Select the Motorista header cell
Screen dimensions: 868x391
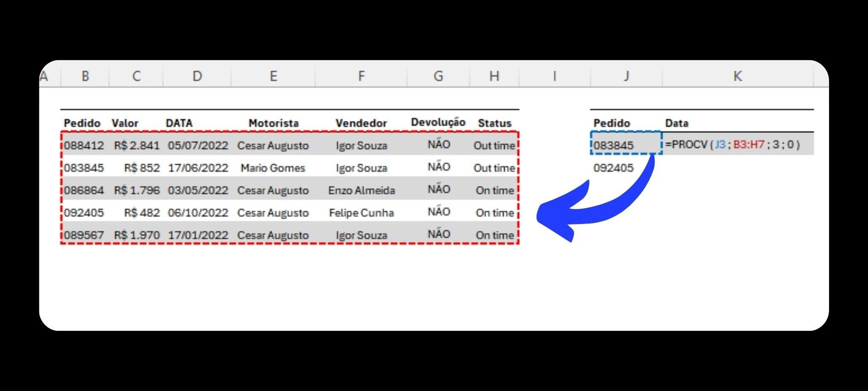pos(274,123)
